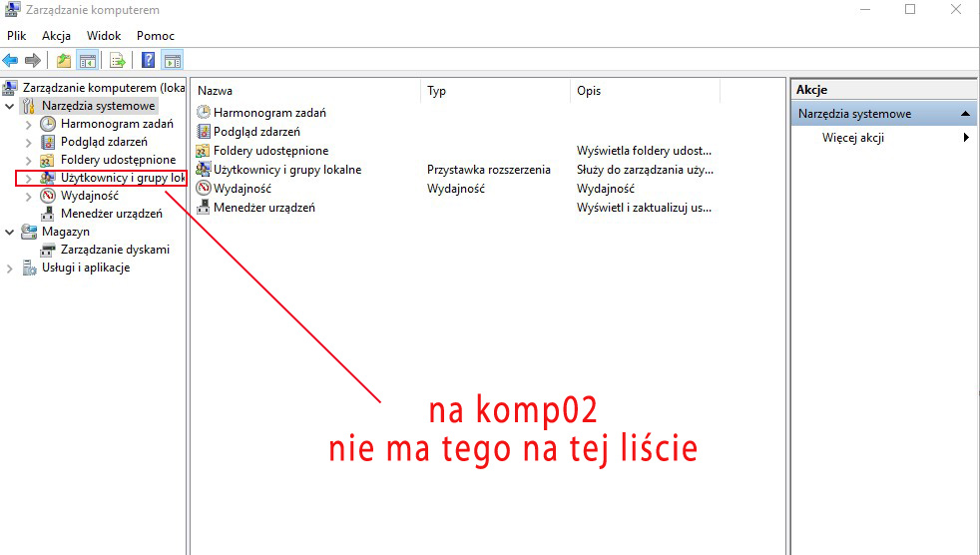Image resolution: width=980 pixels, height=555 pixels.
Task: Click the Zarządzanie komputerem root node icon
Action: (10, 88)
